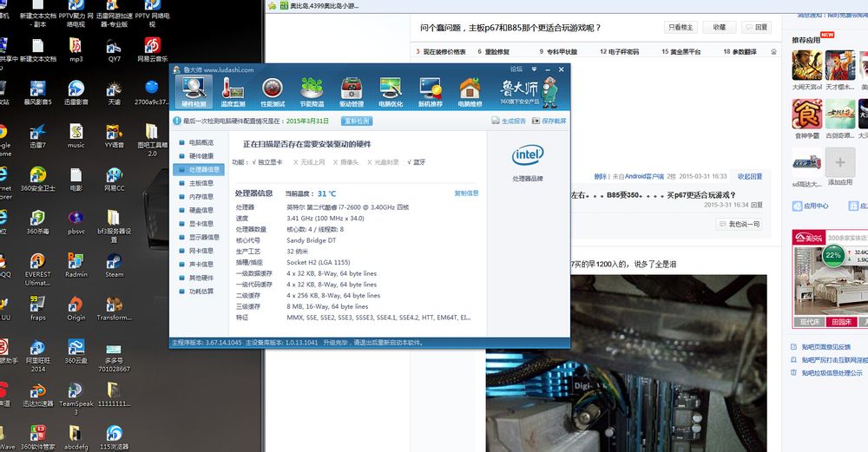
Task: Open the 性能测试 performance test
Action: click(x=273, y=91)
